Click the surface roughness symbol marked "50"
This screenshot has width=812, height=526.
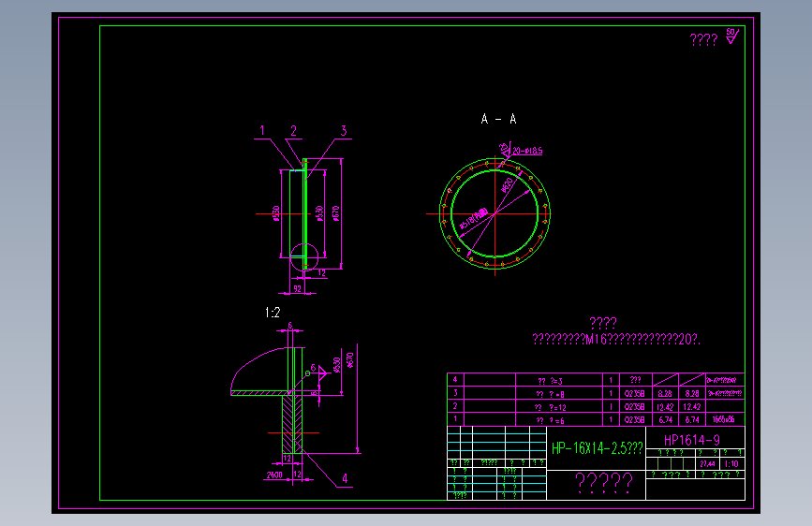click(731, 37)
